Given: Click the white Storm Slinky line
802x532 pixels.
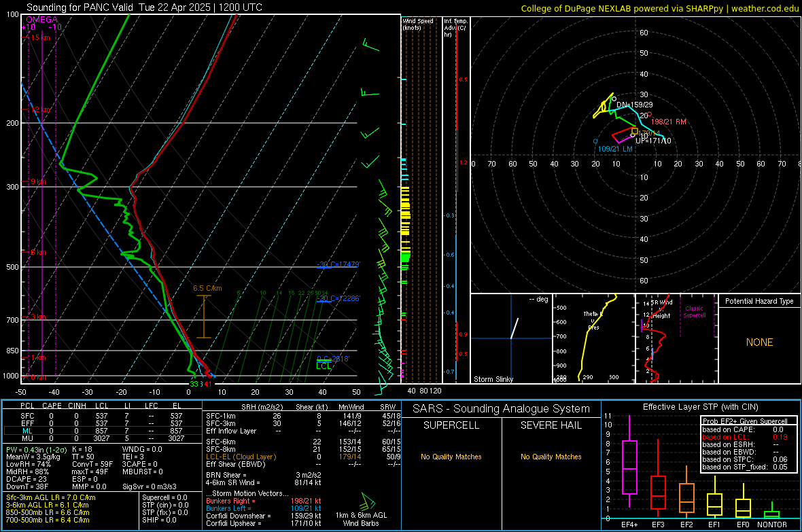Looking at the screenshot, I should click(515, 328).
